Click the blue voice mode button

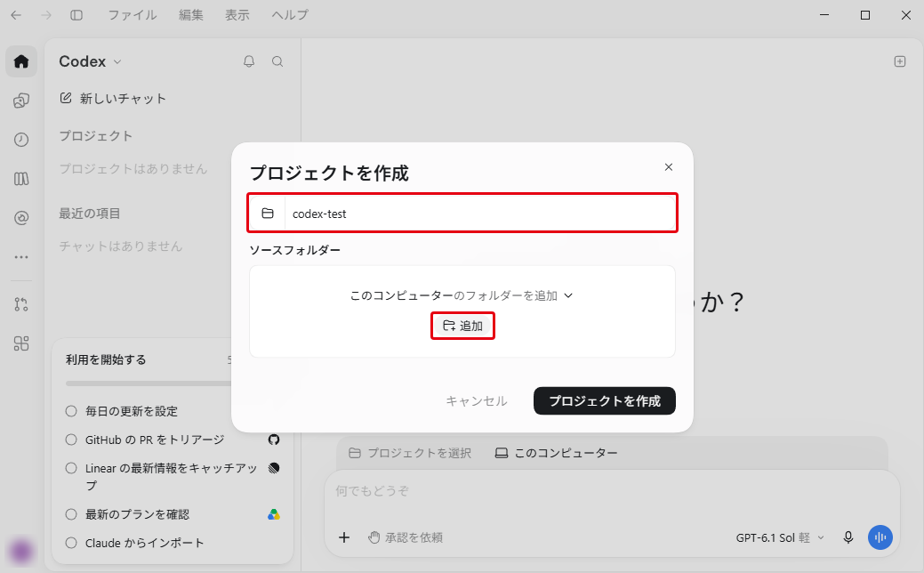tap(880, 537)
